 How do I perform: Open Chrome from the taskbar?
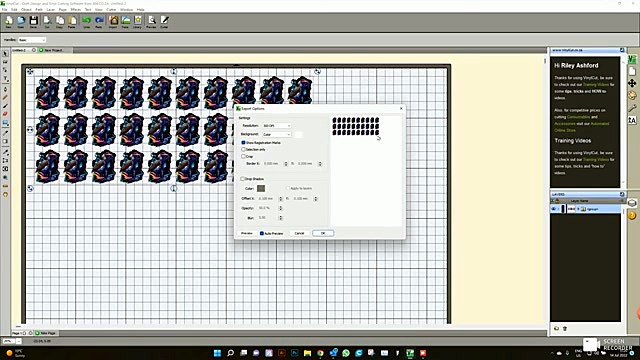(320, 353)
